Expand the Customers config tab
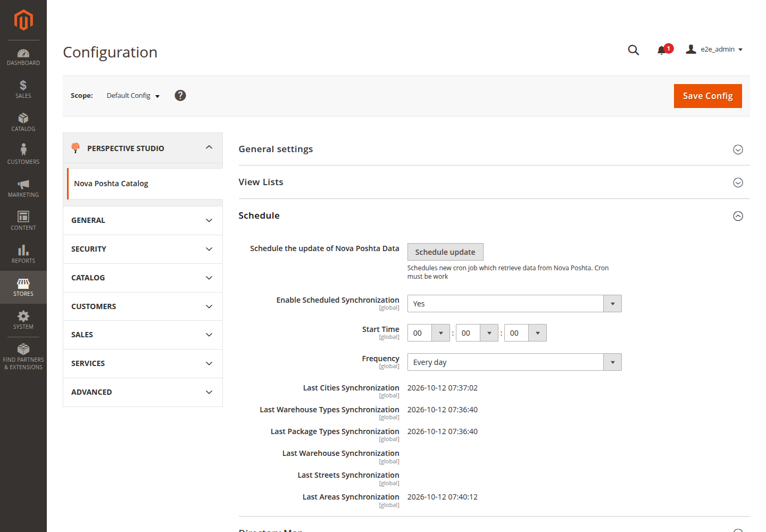This screenshot has width=766, height=532. tap(143, 306)
